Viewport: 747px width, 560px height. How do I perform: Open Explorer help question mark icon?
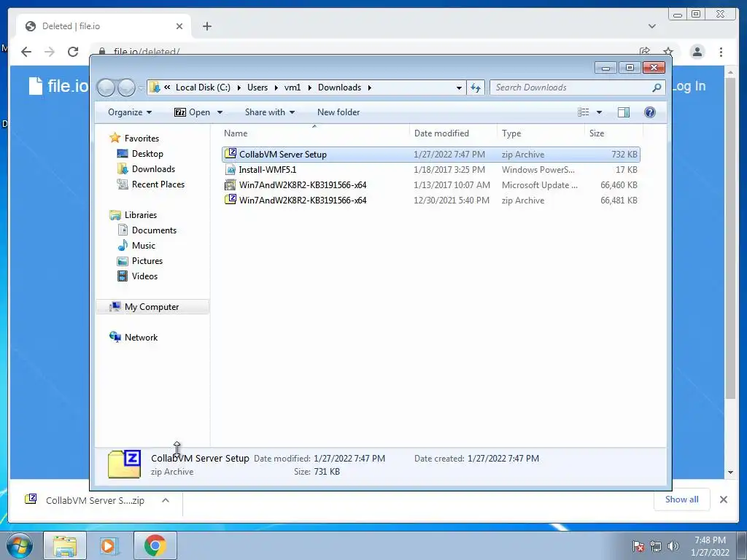pyautogui.click(x=649, y=112)
